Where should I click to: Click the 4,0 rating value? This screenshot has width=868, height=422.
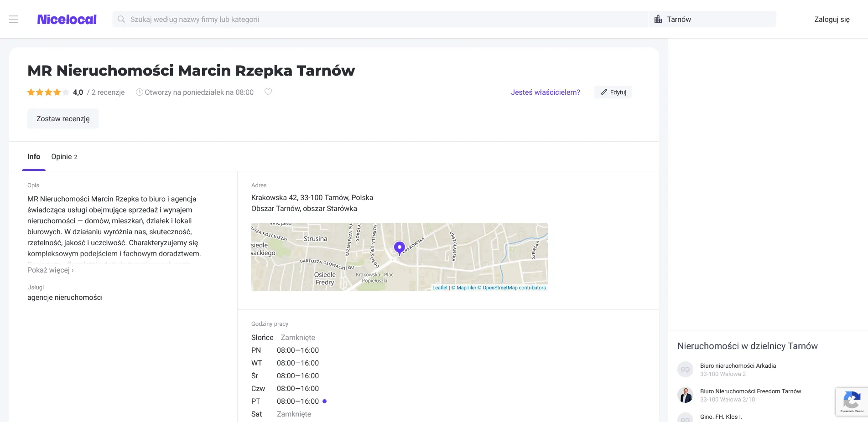(78, 92)
